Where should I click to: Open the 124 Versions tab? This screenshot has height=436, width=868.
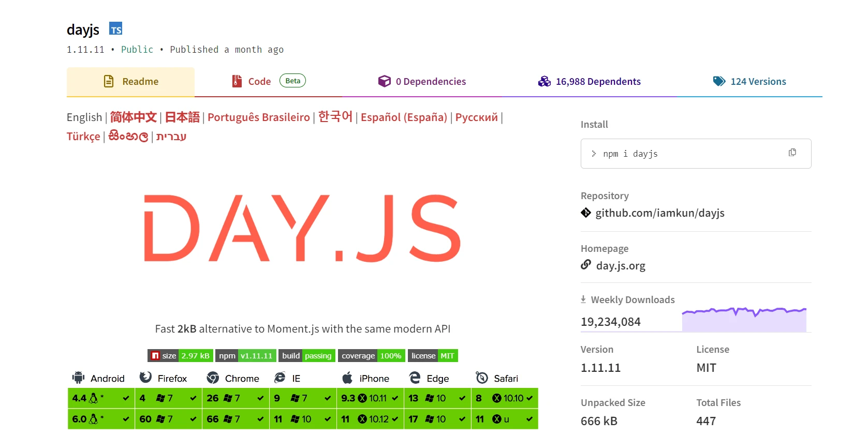[x=749, y=82]
